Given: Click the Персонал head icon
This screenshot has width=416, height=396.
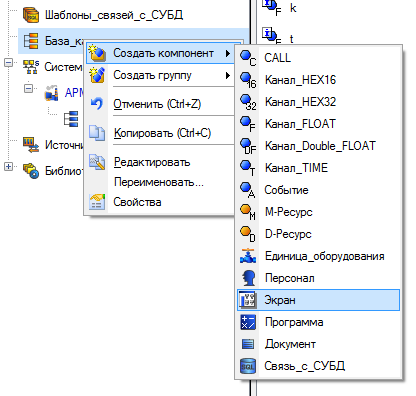Looking at the screenshot, I should 249,278.
